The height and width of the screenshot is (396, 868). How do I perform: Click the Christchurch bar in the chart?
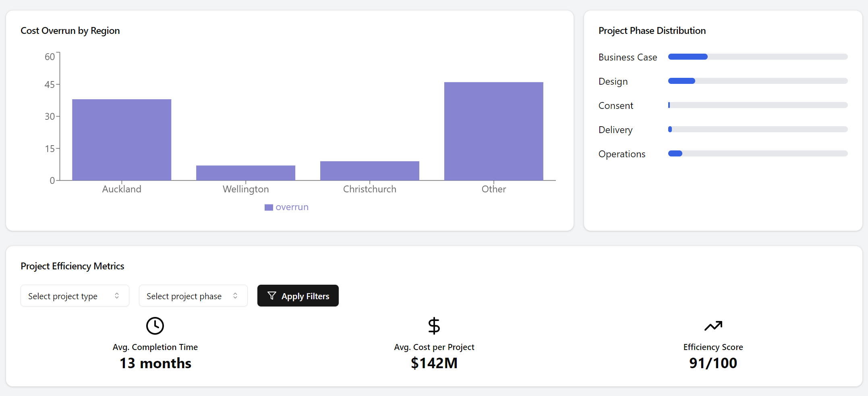370,171
